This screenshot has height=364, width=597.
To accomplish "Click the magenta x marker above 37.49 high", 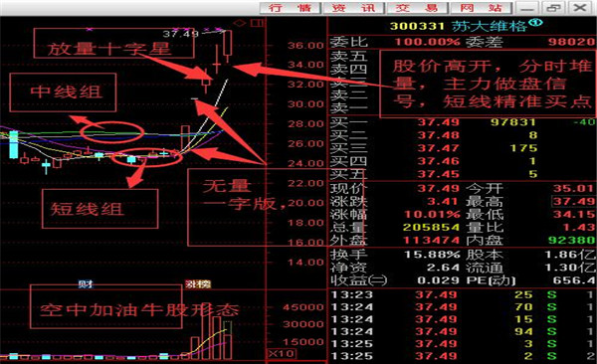I will coord(219,29).
